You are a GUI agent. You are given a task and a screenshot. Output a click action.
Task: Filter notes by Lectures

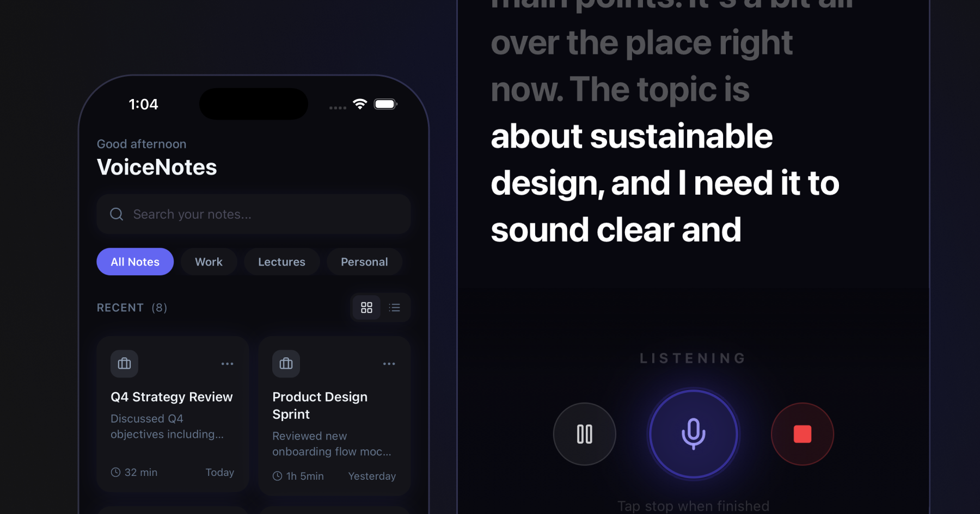click(281, 262)
